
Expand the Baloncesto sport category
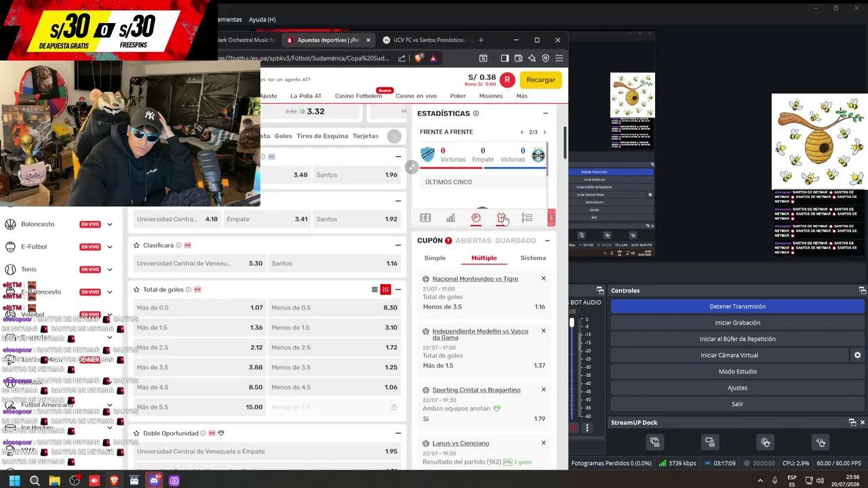pyautogui.click(x=109, y=224)
